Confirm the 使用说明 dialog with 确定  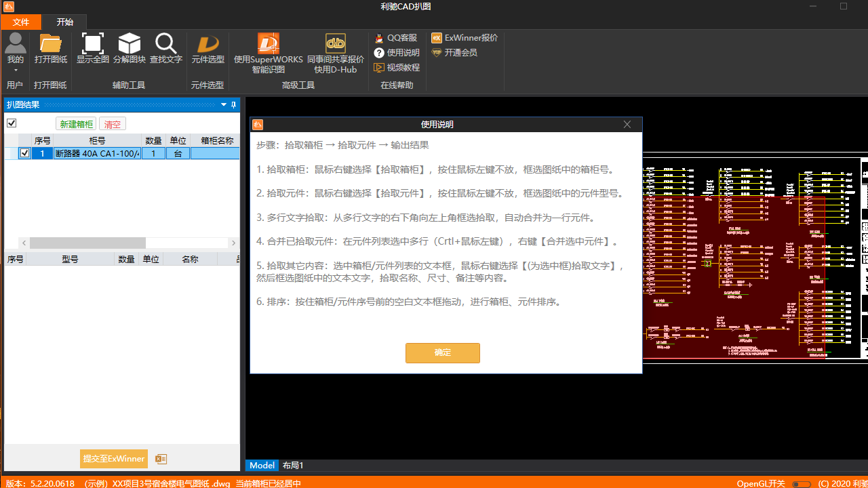tap(443, 353)
